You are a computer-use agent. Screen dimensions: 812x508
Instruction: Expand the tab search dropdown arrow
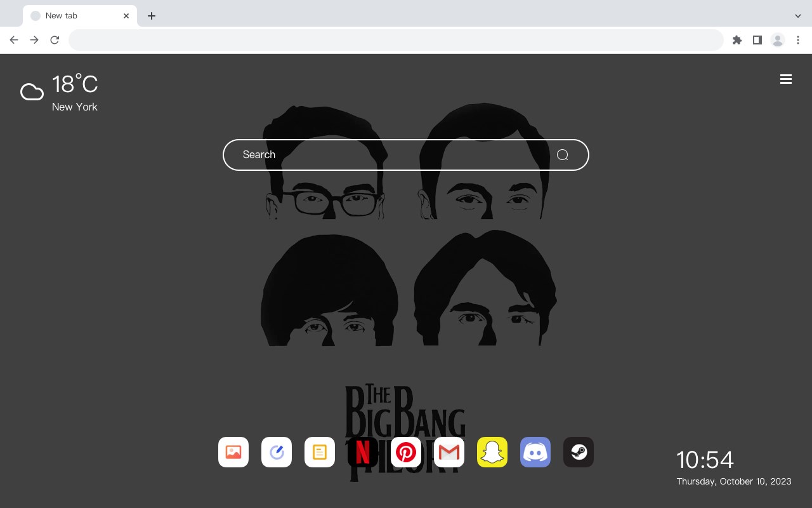coord(798,16)
